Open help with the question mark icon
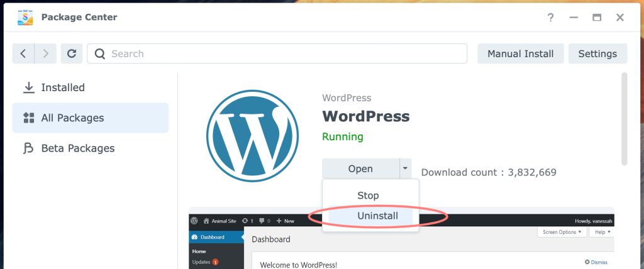Viewport: 644px width, 269px height. pyautogui.click(x=550, y=18)
